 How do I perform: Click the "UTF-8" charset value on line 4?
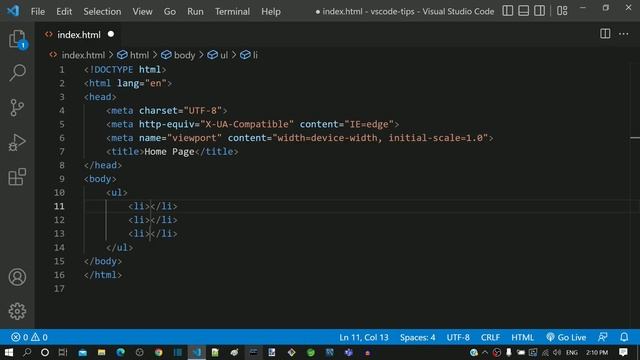point(203,110)
